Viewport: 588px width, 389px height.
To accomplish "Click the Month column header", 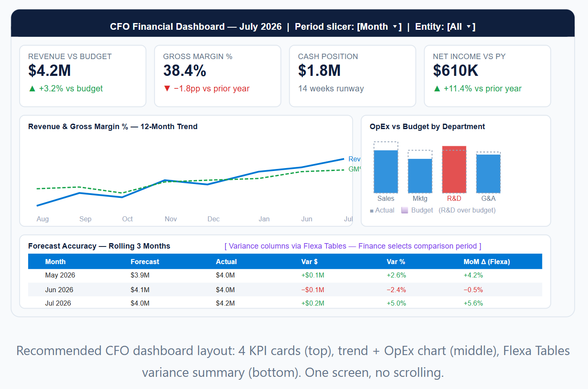I will [55, 262].
